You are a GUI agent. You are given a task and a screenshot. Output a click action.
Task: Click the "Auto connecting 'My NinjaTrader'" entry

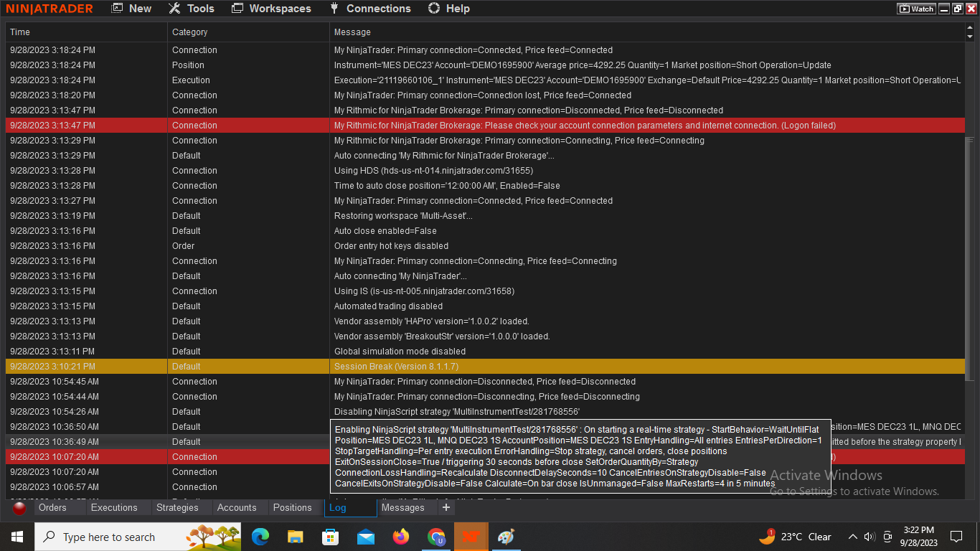pyautogui.click(x=400, y=276)
